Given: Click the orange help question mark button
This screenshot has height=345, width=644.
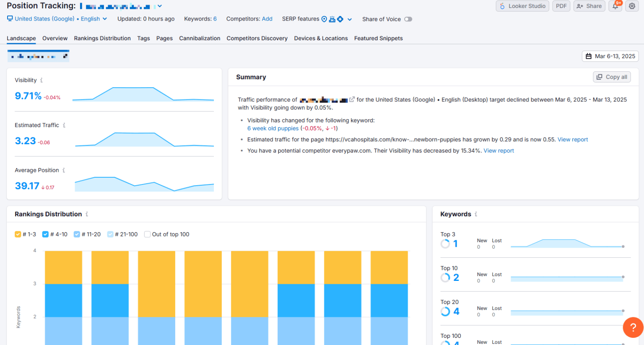Looking at the screenshot, I should click(633, 327).
